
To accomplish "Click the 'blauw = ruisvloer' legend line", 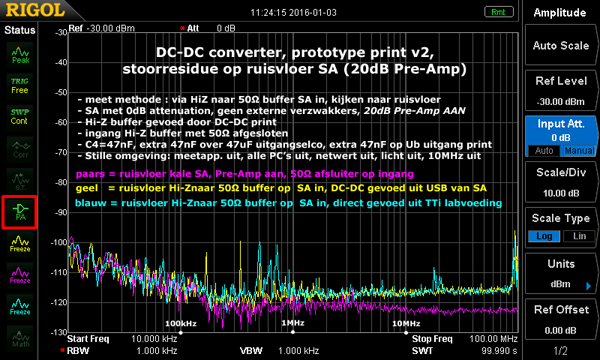I will (x=289, y=203).
